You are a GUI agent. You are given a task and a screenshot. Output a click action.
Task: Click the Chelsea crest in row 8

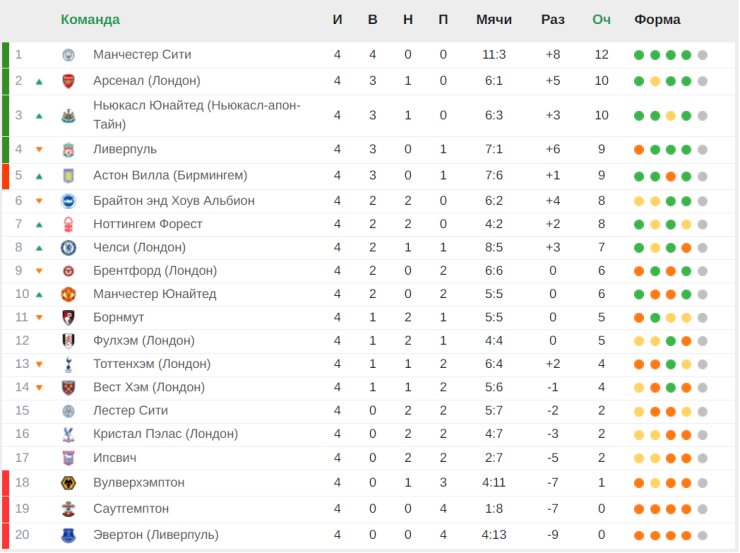pos(68,248)
